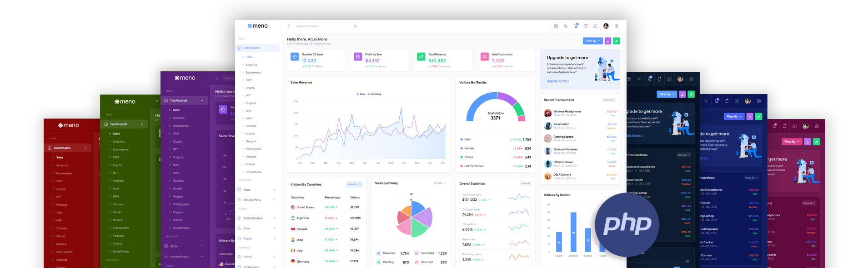The height and width of the screenshot is (268, 868).
Task: Toggle light mode sun icon in darkest navy window
Action: [639, 79]
